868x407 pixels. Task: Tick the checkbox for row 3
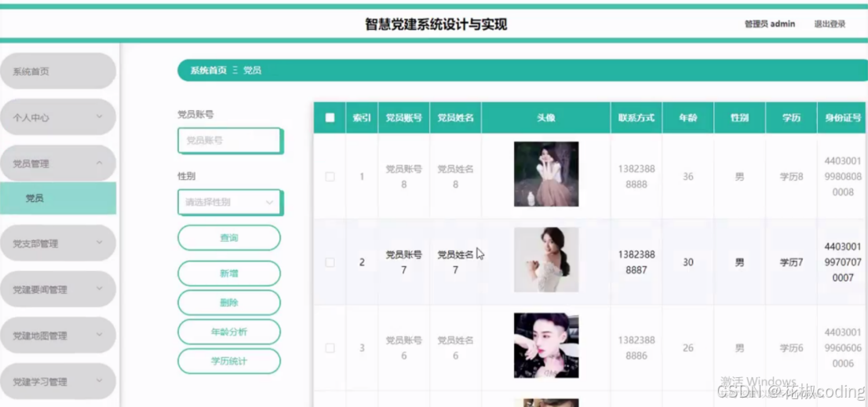(330, 347)
